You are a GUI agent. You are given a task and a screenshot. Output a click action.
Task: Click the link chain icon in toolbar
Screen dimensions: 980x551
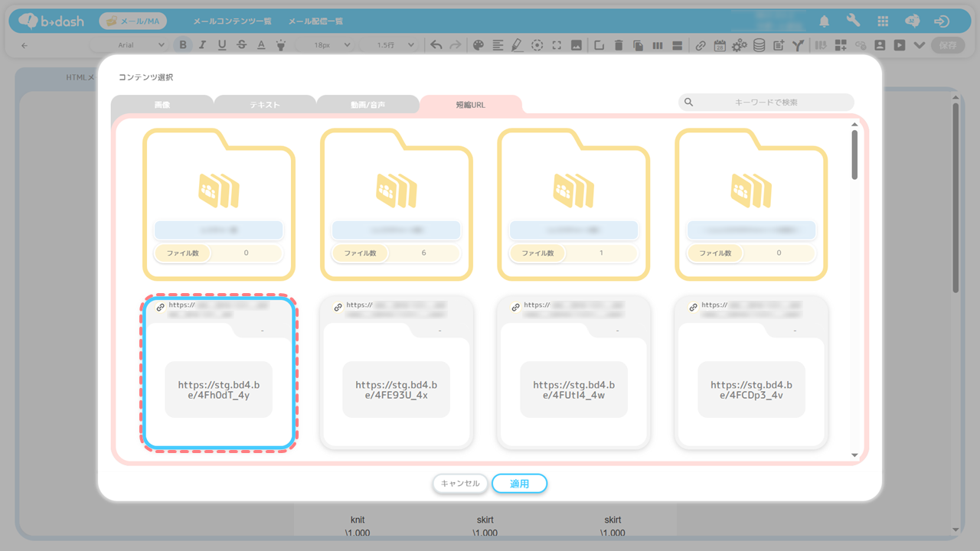(701, 45)
